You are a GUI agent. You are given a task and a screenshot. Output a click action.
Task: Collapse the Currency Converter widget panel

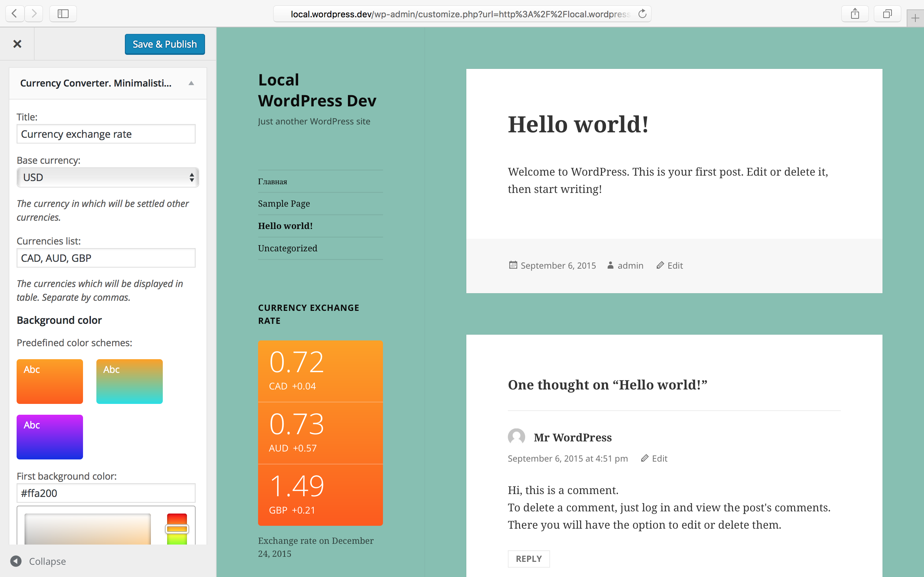pyautogui.click(x=191, y=83)
